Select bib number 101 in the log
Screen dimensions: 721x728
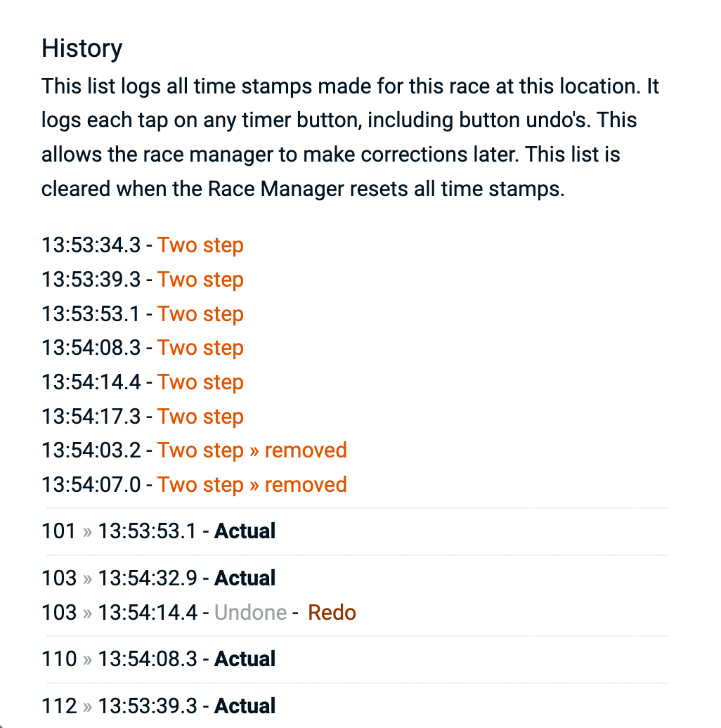(58, 531)
